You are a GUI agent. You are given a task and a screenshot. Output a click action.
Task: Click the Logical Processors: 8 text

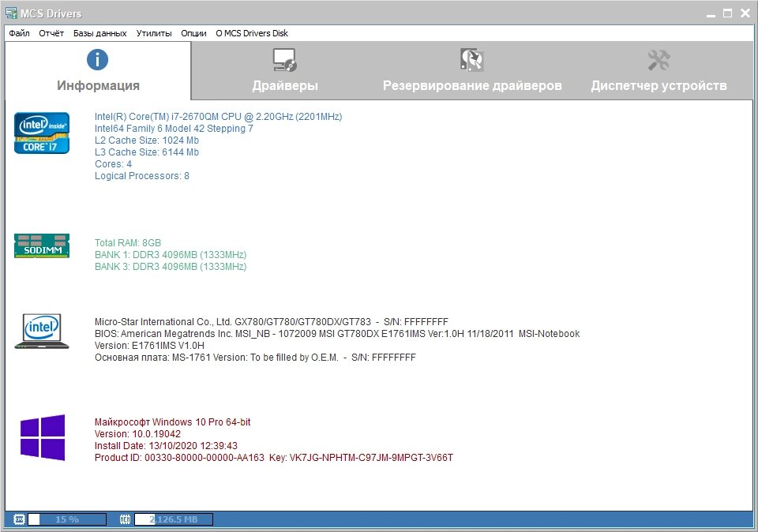click(x=141, y=176)
